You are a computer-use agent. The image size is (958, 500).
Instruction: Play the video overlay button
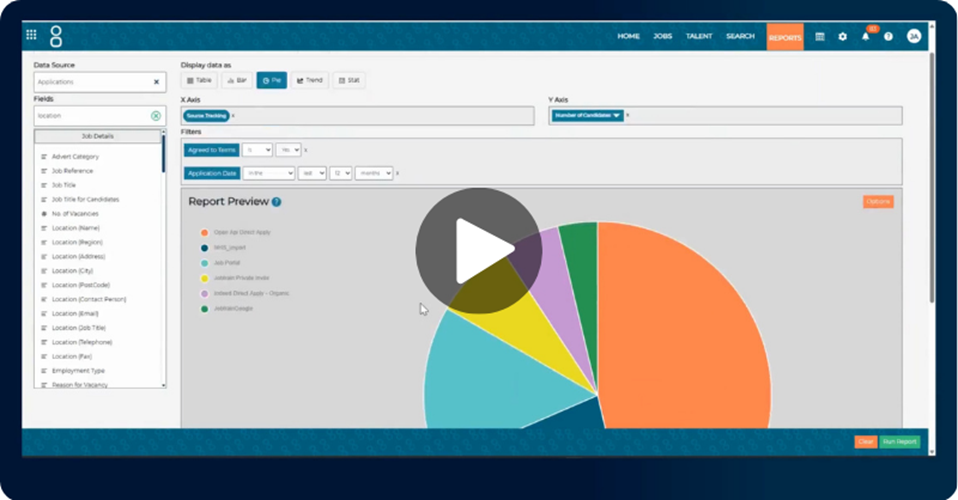(x=479, y=251)
